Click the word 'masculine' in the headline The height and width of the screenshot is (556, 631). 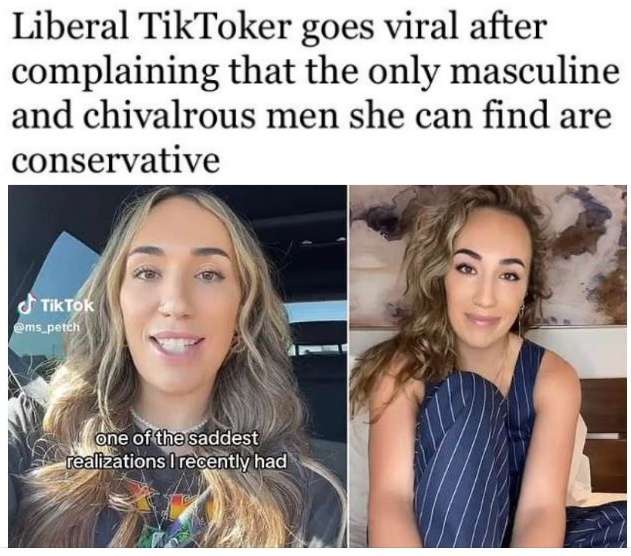point(534,71)
